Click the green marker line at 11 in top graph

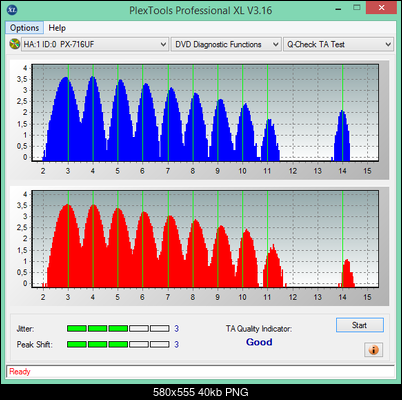(x=267, y=113)
